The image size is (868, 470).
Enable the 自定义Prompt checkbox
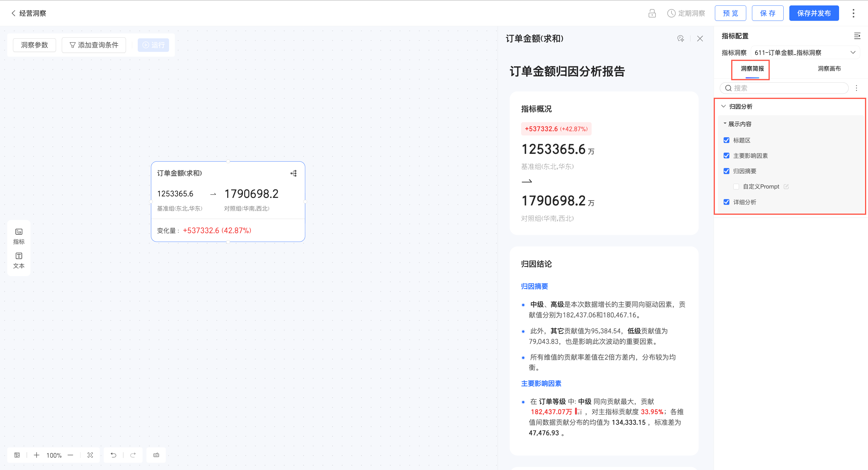coord(736,187)
